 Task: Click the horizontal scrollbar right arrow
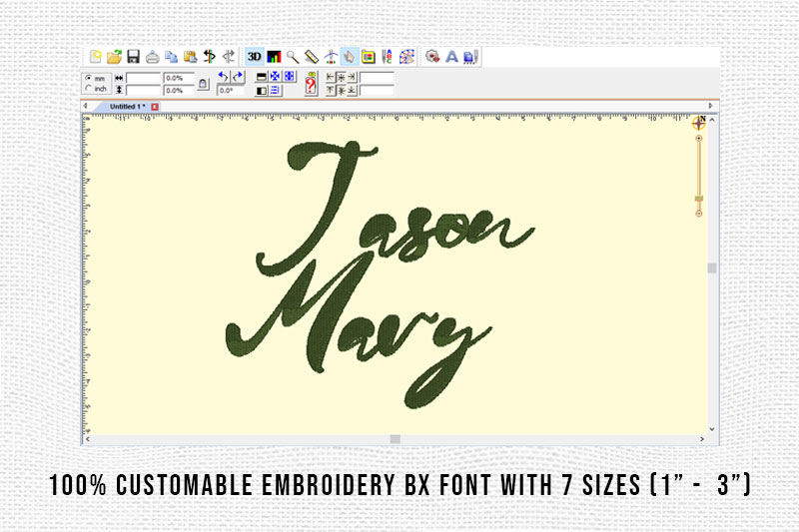click(x=702, y=439)
